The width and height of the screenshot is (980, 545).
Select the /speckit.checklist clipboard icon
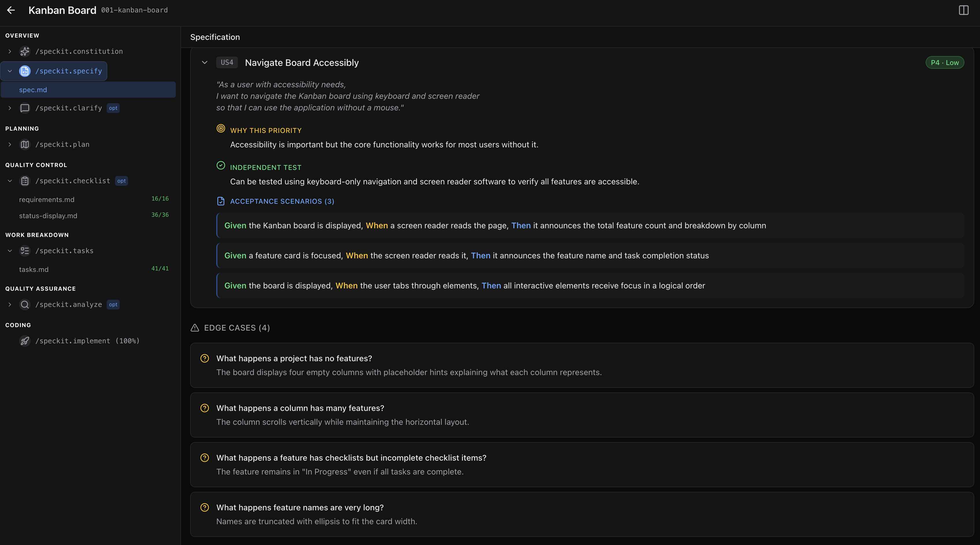pos(25,181)
